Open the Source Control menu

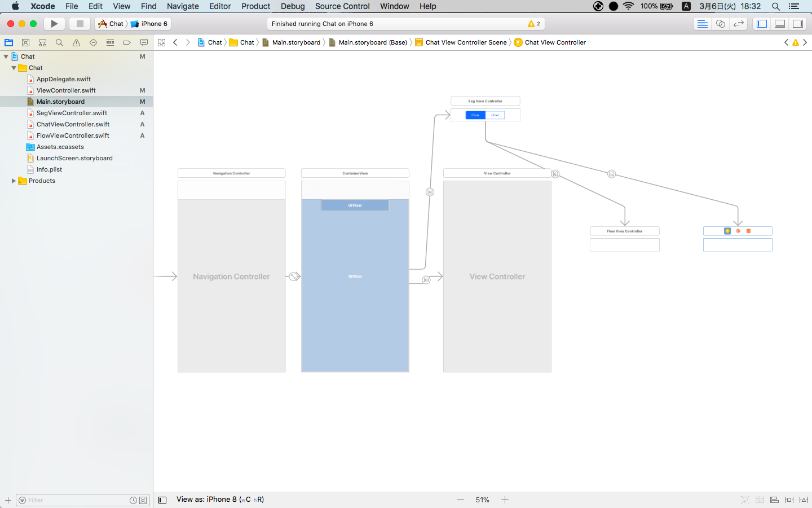[342, 6]
